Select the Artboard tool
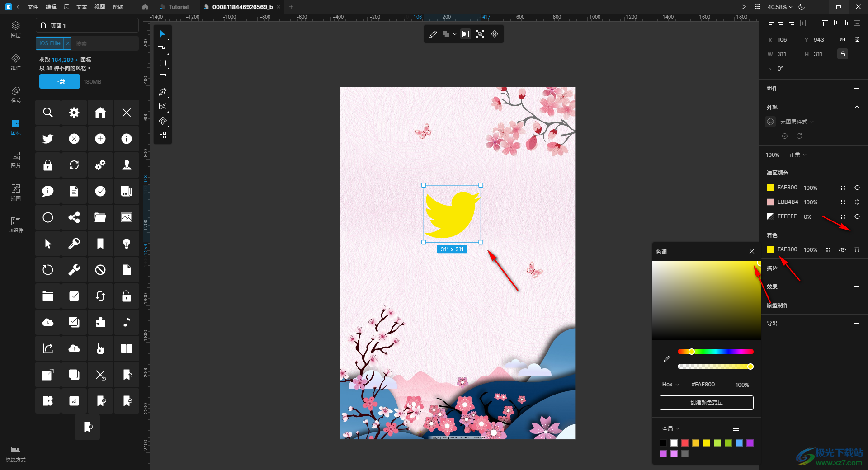Viewport: 868px width, 470px height. [162, 49]
